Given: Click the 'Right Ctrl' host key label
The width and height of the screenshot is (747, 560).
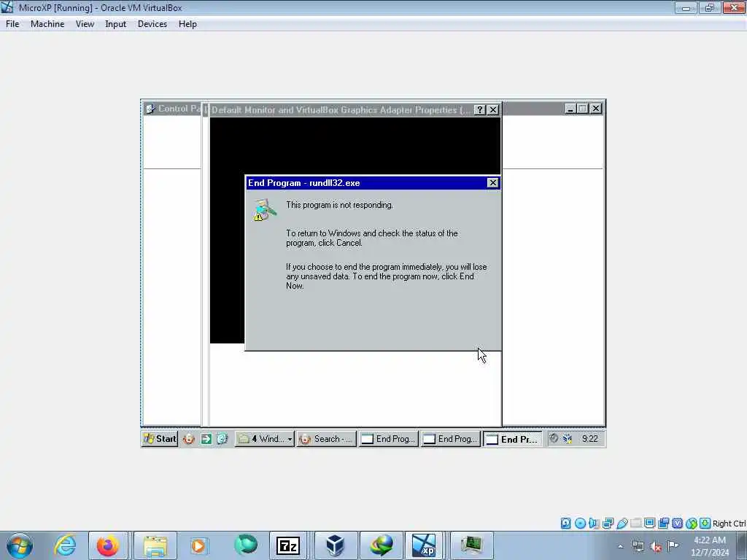Looking at the screenshot, I should coord(729,524).
